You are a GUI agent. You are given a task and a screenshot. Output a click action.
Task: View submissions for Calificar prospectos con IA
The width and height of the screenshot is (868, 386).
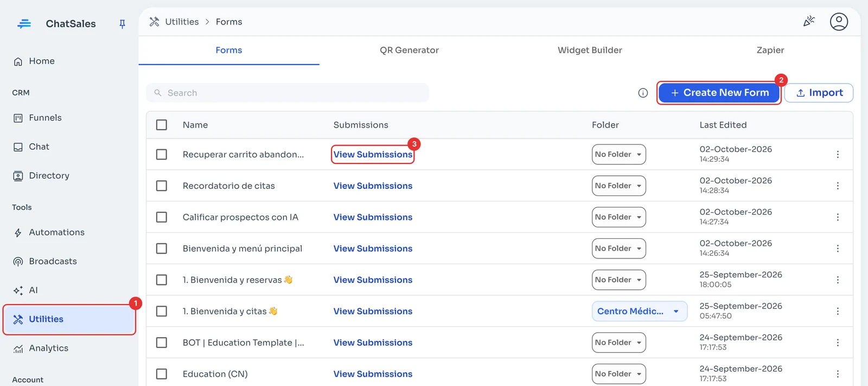[373, 217]
